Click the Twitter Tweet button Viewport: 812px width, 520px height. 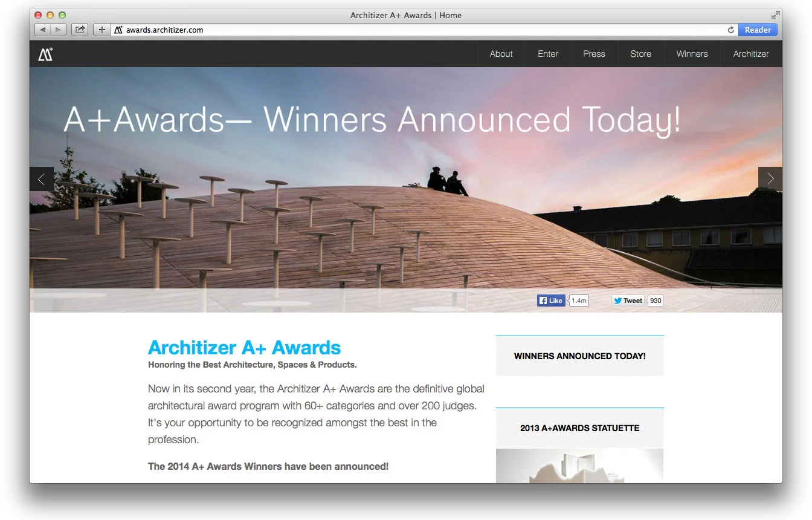(x=628, y=301)
